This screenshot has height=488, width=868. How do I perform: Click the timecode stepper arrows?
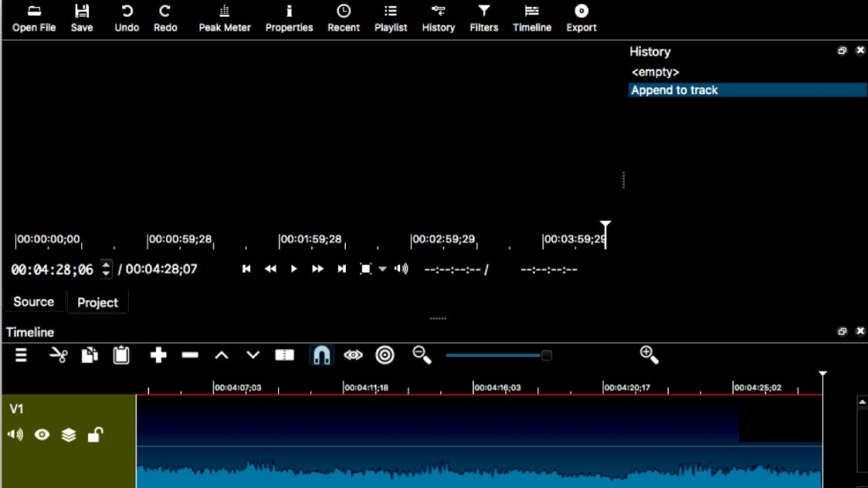coord(106,269)
